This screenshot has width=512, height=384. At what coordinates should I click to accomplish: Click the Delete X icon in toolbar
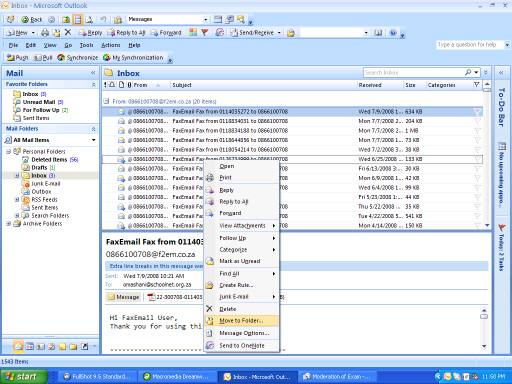pos(68,32)
